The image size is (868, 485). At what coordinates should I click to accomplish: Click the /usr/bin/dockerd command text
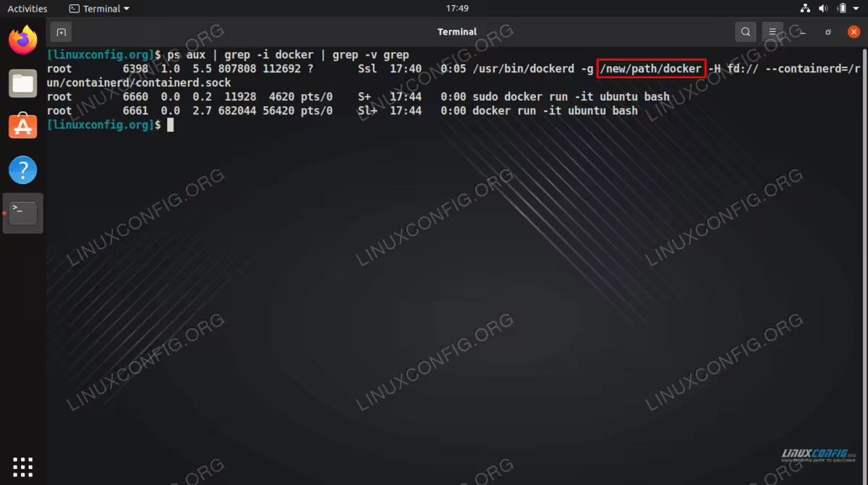click(522, 69)
